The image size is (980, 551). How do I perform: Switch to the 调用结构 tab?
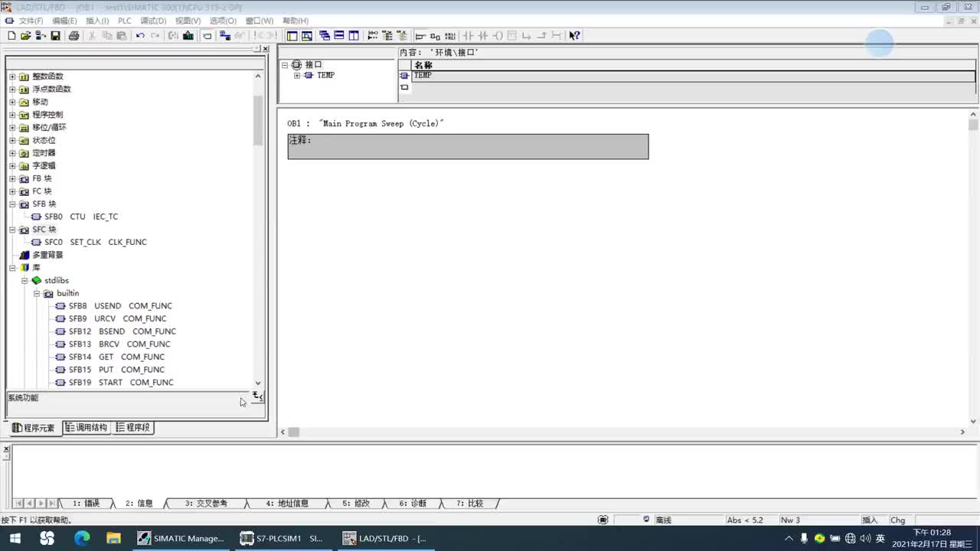pos(86,428)
